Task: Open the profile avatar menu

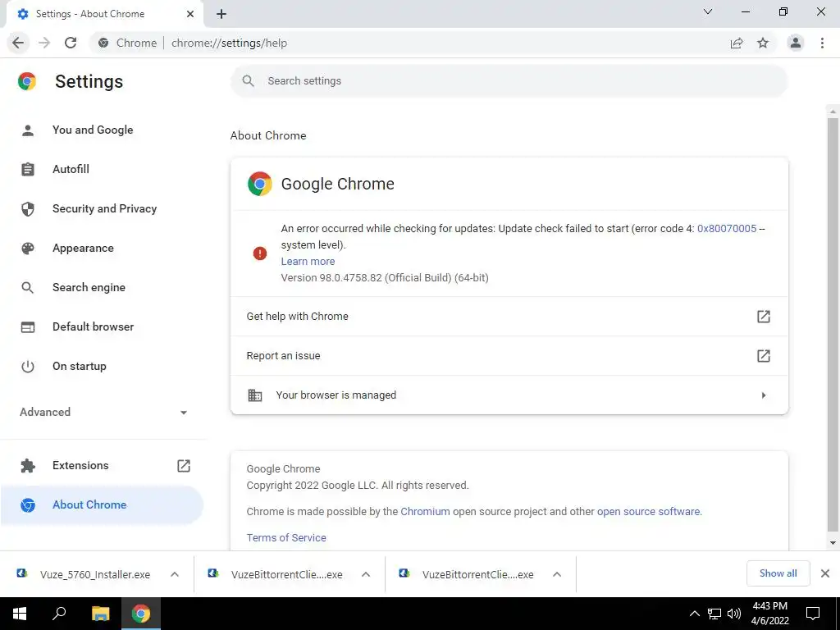Action: 796,43
